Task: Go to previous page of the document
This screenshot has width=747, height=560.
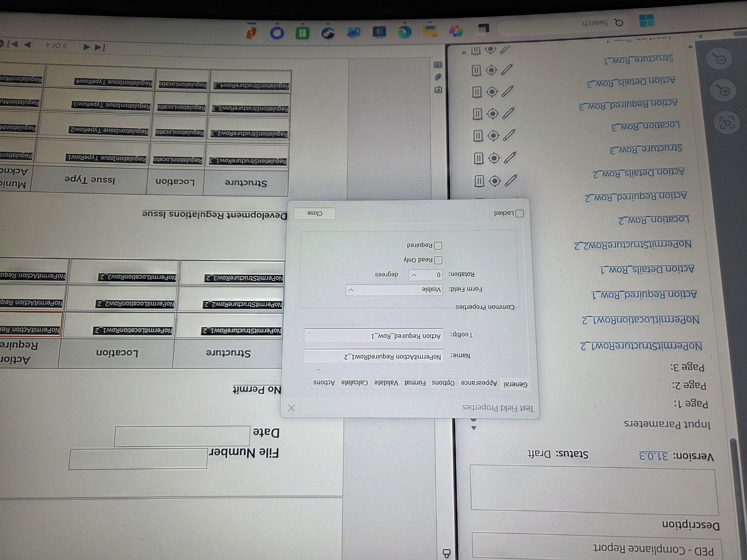Action: click(x=87, y=47)
